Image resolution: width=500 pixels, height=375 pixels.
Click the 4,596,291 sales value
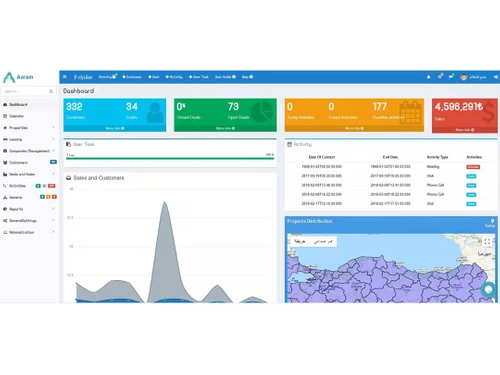tap(459, 107)
